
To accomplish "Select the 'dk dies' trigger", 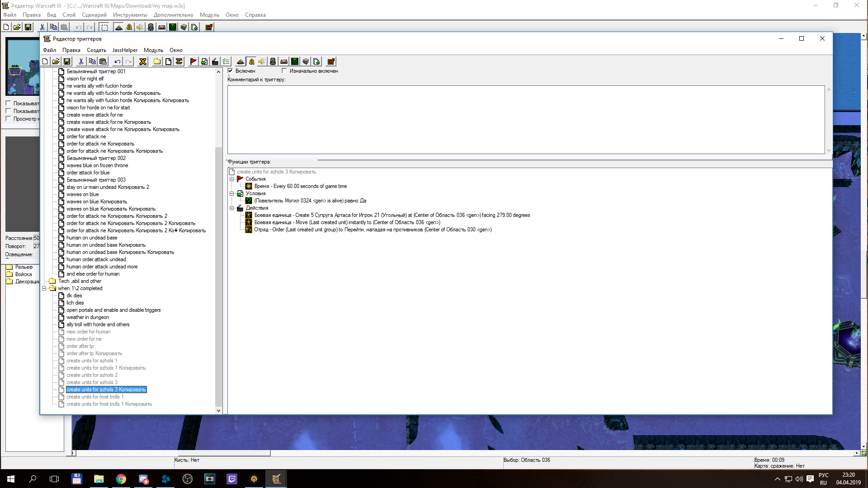I will [74, 296].
